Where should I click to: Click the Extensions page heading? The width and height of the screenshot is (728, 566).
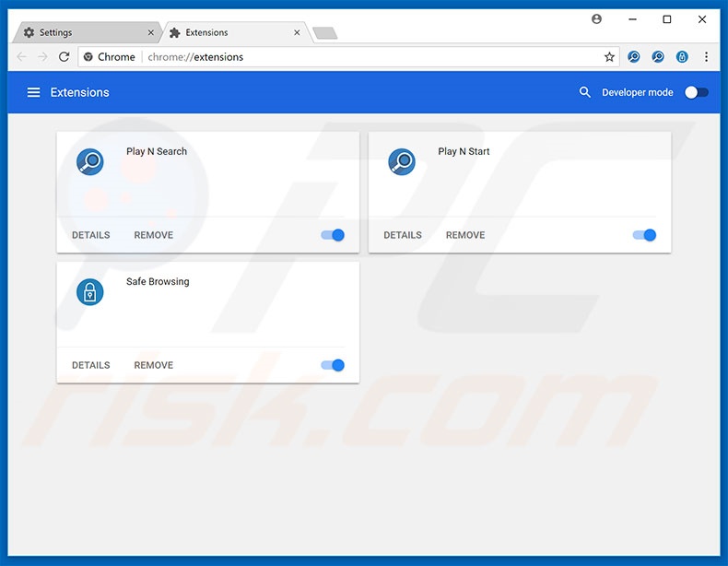80,92
